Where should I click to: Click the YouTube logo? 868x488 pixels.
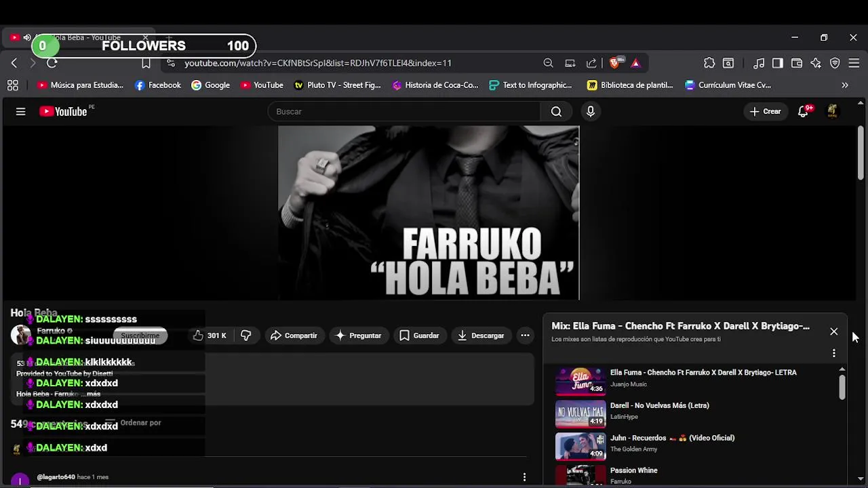pos(63,112)
